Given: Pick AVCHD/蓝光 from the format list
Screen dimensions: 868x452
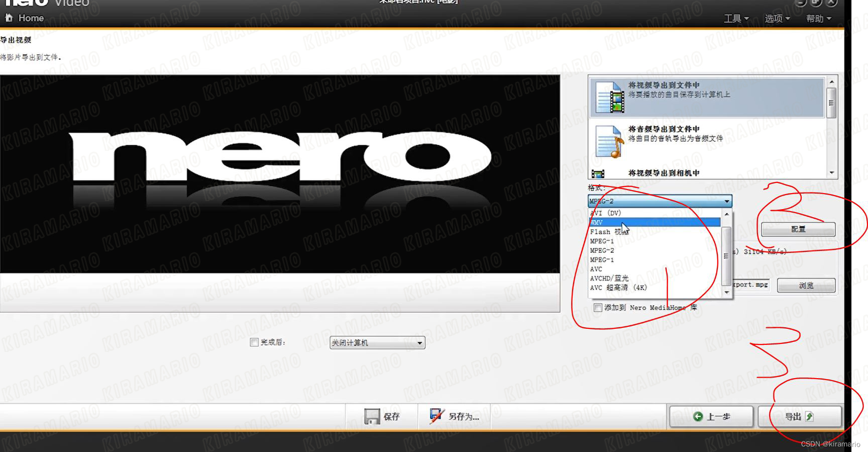Looking at the screenshot, I should tap(609, 278).
